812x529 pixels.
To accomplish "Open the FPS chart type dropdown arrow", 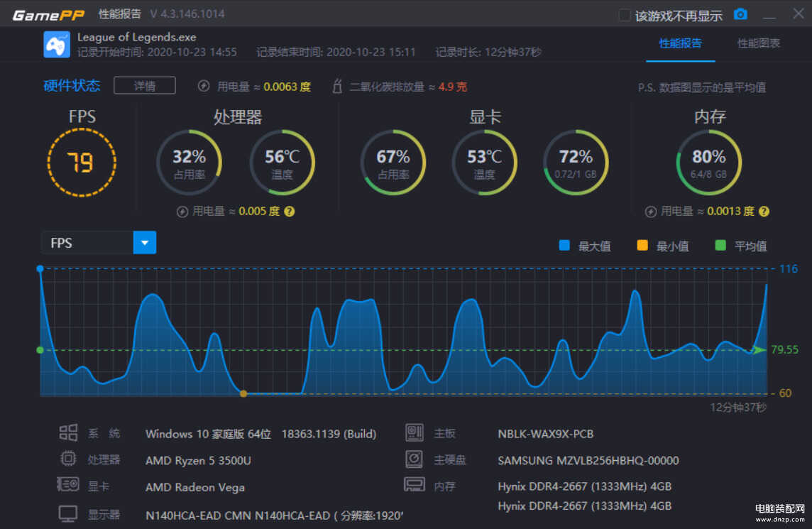I will pos(145,242).
